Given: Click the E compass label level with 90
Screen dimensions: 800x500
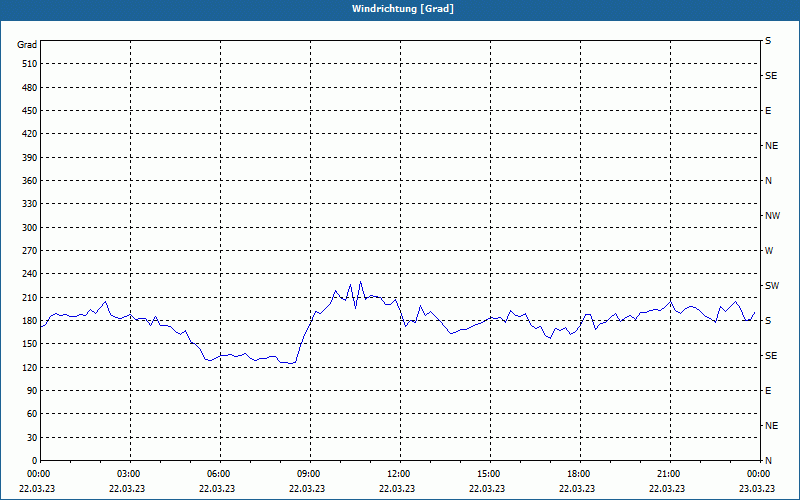Looking at the screenshot, I should coord(768,391).
